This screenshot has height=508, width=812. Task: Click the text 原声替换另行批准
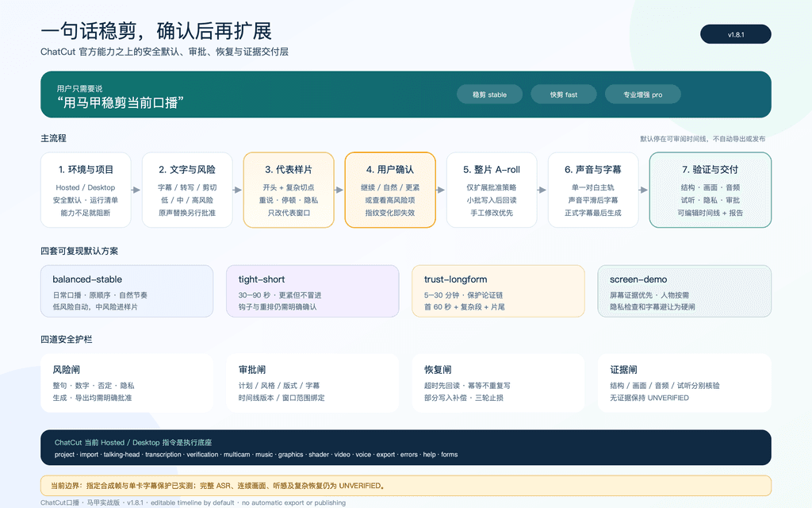pyautogui.click(x=187, y=213)
